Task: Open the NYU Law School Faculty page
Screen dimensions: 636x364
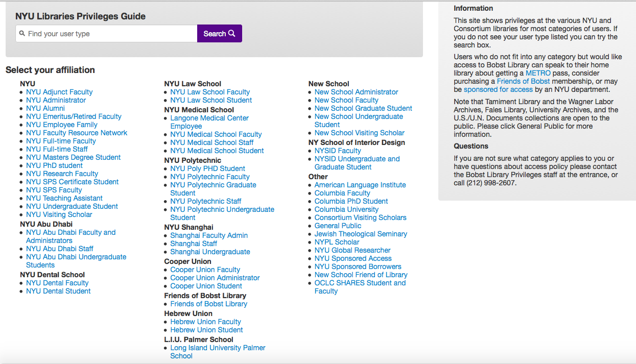Action: [x=210, y=92]
